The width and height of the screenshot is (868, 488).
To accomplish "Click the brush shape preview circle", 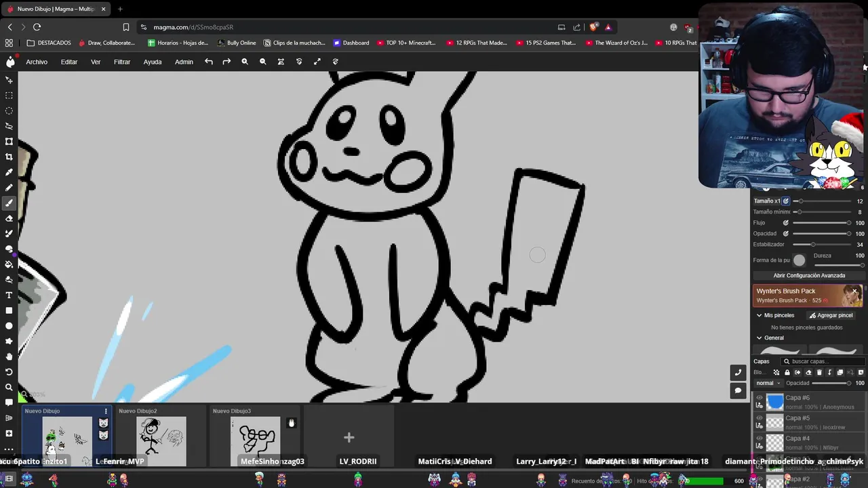I will 800,260.
